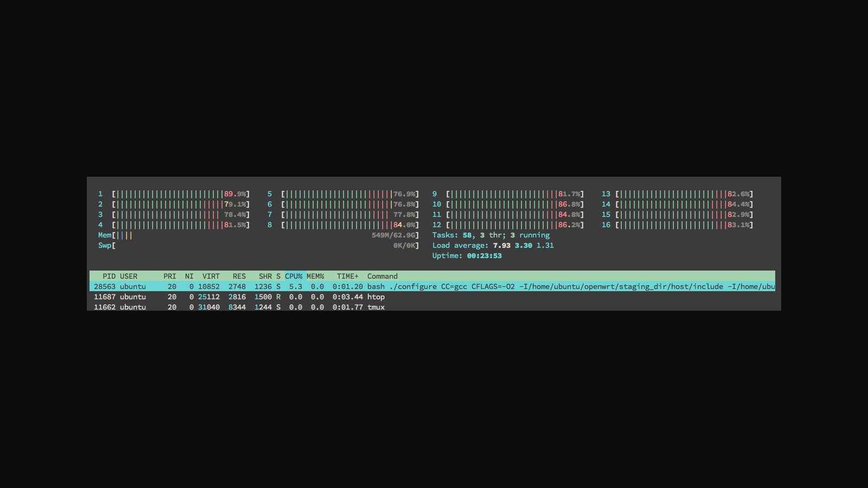Click CPU 2 meter at 79.1%
This screenshot has width=868, height=488.
174,204
